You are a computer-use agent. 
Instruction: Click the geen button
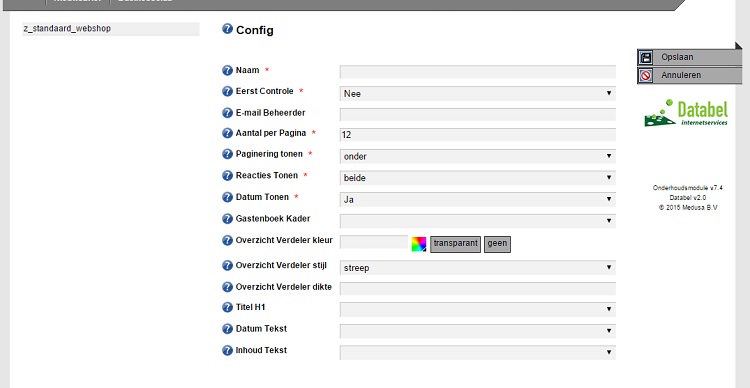point(497,244)
